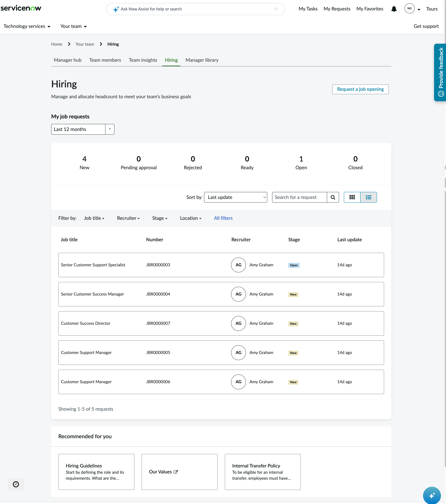The height and width of the screenshot is (504, 446).
Task: Switch to the Team insights tab
Action: (x=143, y=60)
